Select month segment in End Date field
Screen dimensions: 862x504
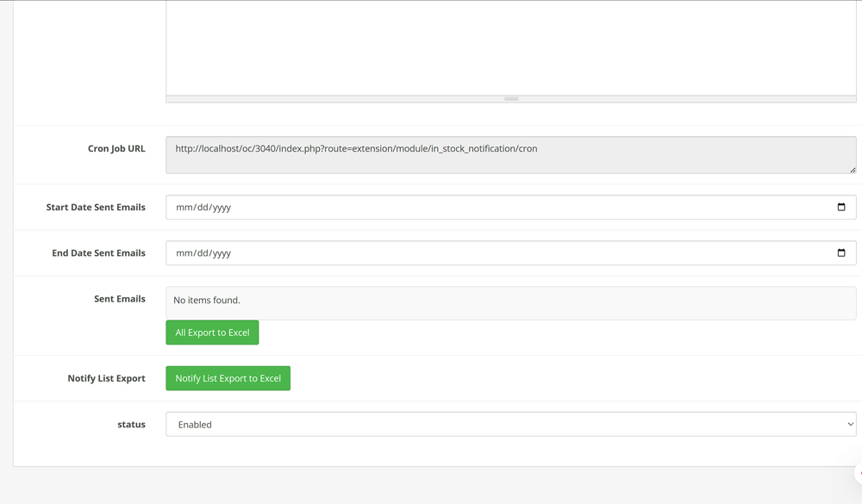click(184, 253)
